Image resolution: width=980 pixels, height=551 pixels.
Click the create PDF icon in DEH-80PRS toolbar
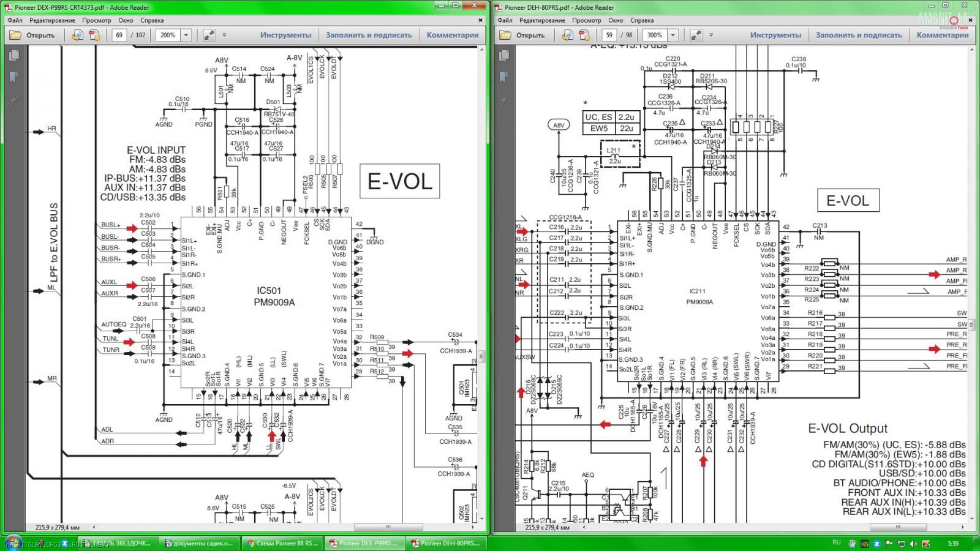click(x=584, y=36)
